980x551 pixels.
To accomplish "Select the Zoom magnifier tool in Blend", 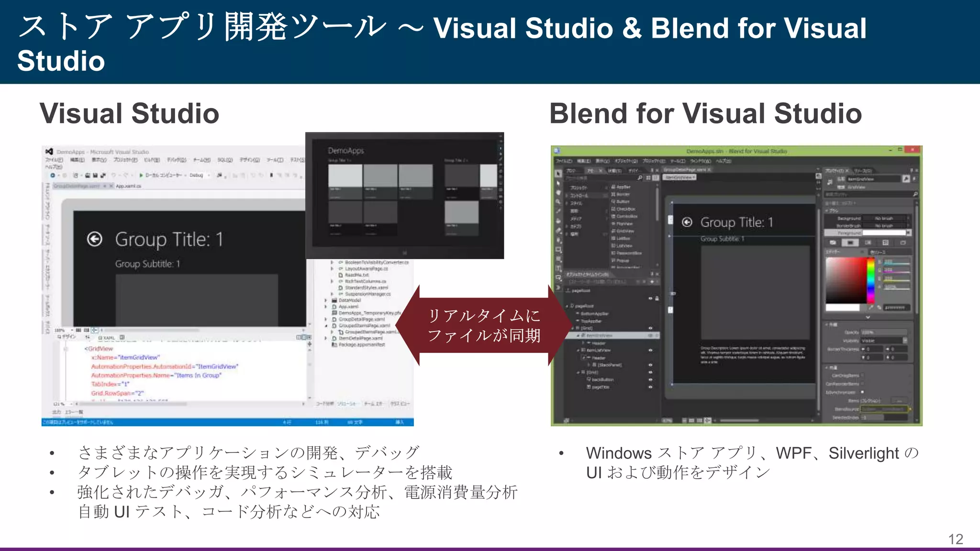I will [x=558, y=202].
